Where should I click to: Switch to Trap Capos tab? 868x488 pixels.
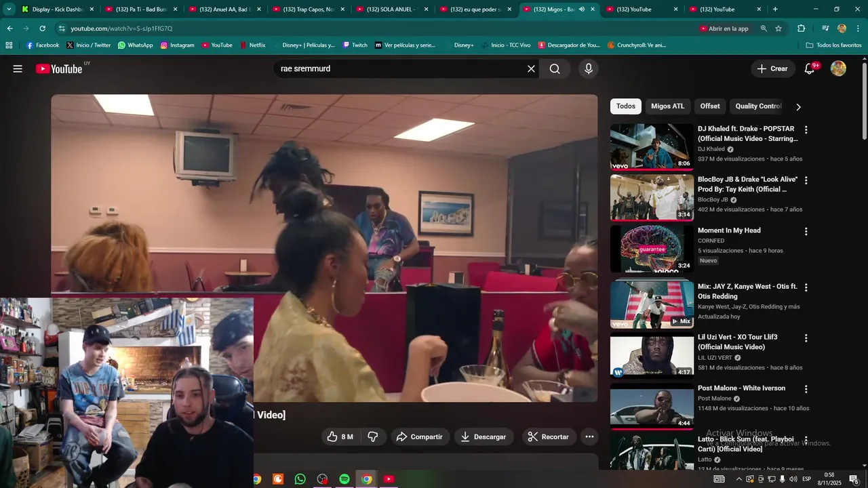coord(308,9)
